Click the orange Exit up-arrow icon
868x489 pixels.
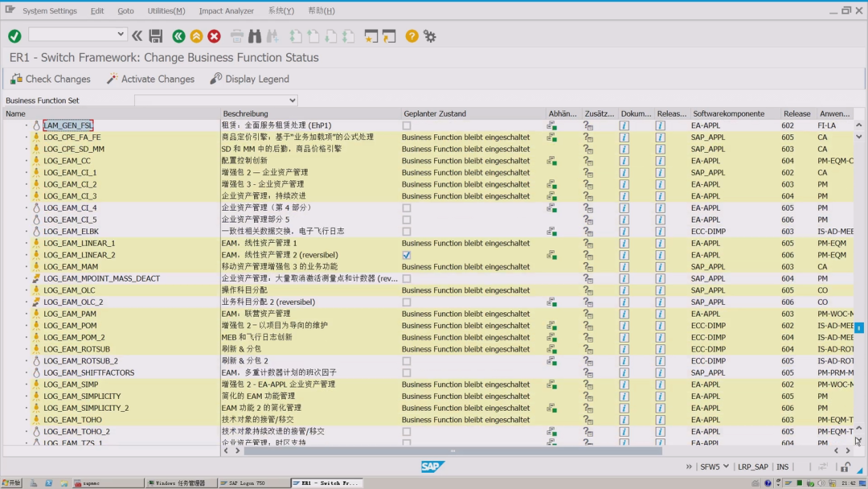[196, 36]
